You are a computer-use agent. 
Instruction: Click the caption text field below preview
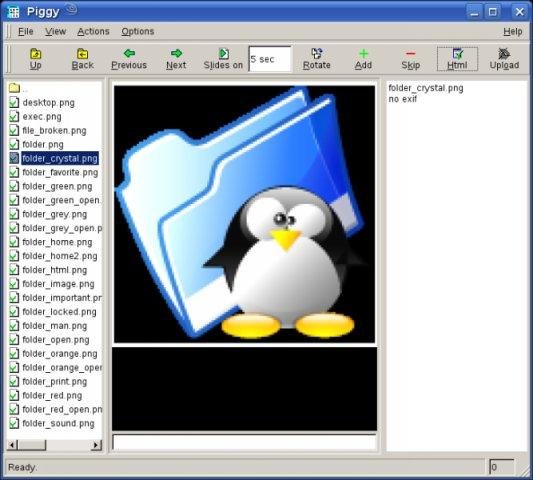click(244, 442)
